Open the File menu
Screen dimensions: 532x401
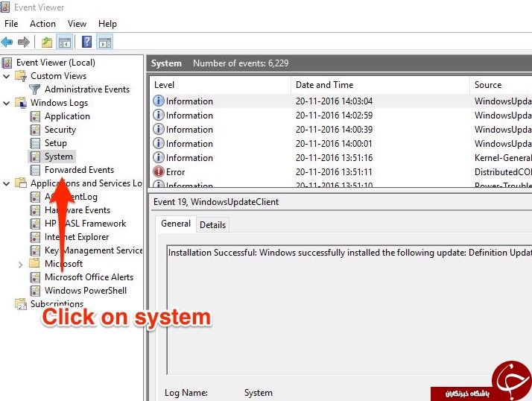[x=11, y=24]
